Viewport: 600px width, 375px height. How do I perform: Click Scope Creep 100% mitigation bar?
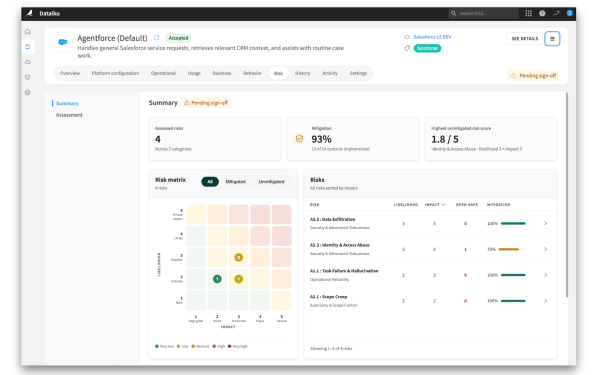tap(513, 301)
